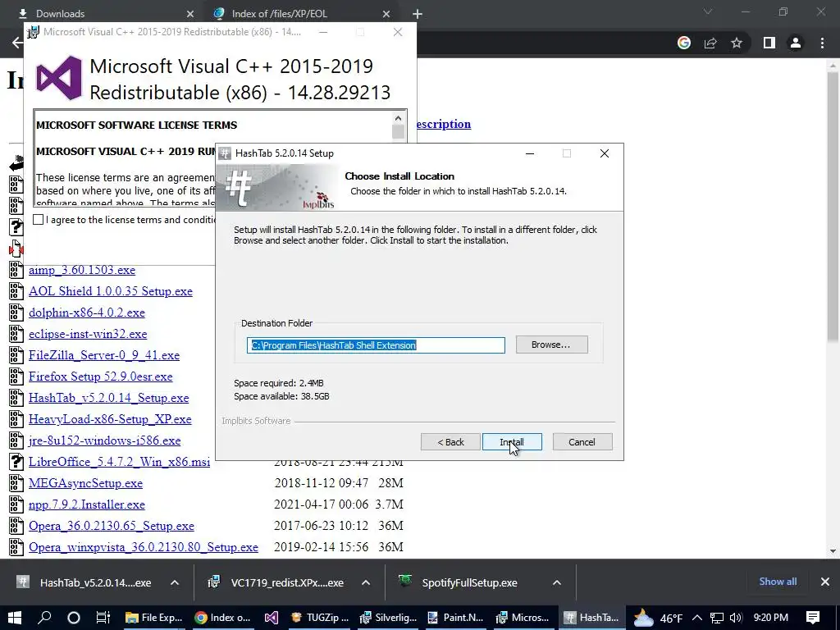The image size is (840, 630).
Task: Expand options for VC1719_redist download item
Action: click(x=366, y=582)
